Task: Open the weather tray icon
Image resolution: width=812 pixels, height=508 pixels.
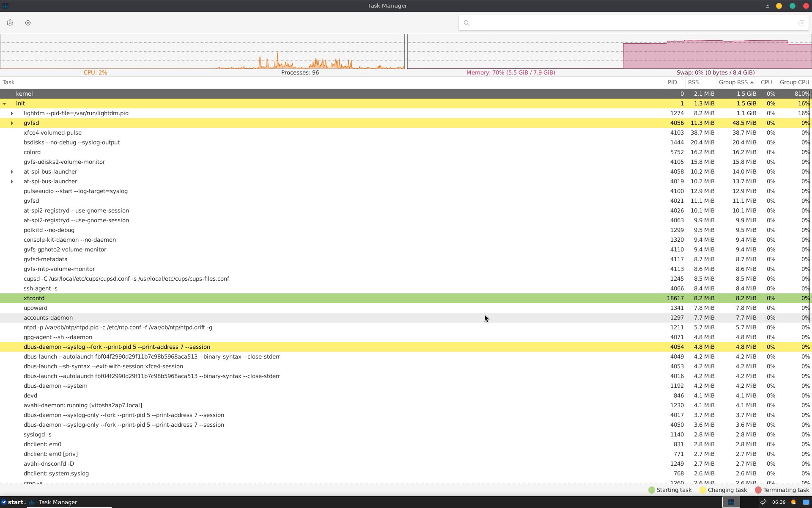Action: pos(793,502)
